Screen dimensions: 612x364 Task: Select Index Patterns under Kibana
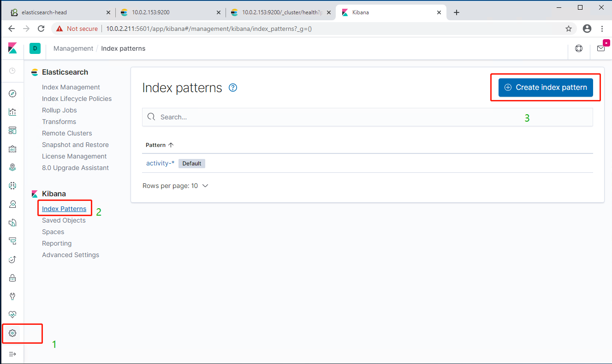(x=64, y=209)
